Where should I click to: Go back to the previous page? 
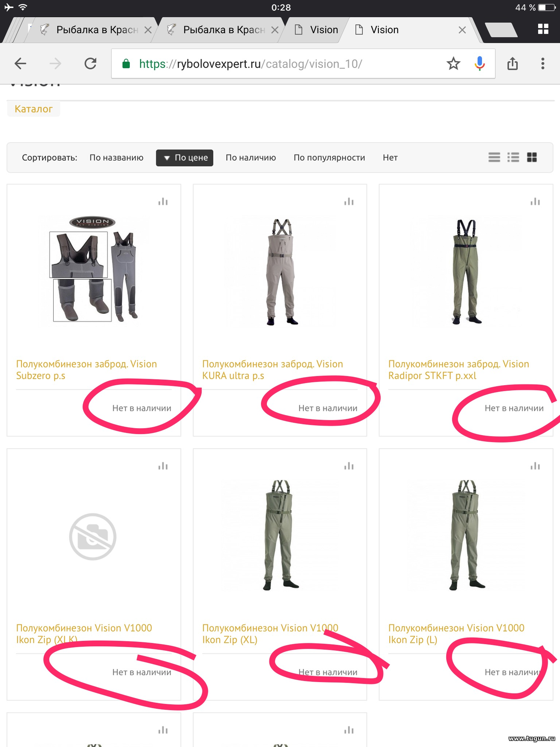[21, 63]
